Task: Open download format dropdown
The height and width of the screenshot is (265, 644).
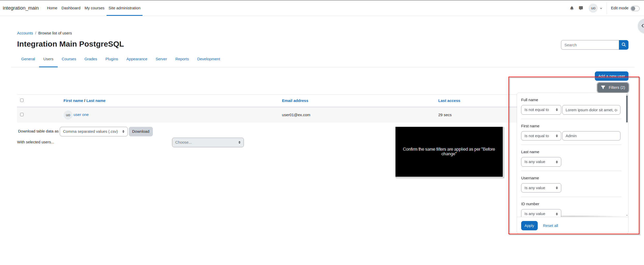Action: point(94,131)
